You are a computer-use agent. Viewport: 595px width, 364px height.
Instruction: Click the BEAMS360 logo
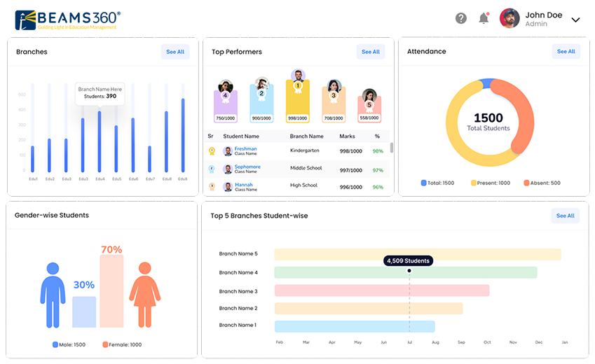click(68, 20)
